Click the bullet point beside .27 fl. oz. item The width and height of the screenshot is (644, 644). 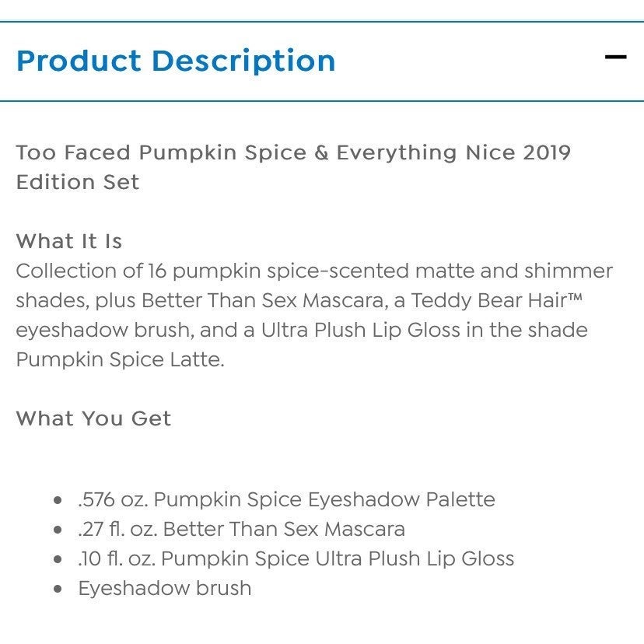click(58, 530)
